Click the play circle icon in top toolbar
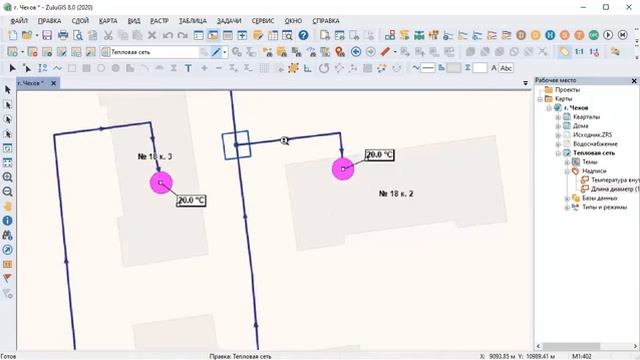This screenshot has width=640, height=360. click(608, 35)
